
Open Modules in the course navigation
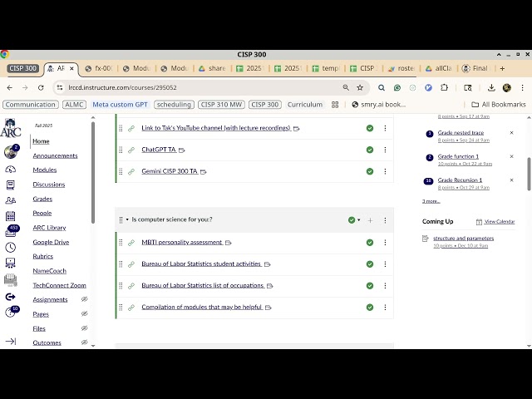[x=45, y=170]
